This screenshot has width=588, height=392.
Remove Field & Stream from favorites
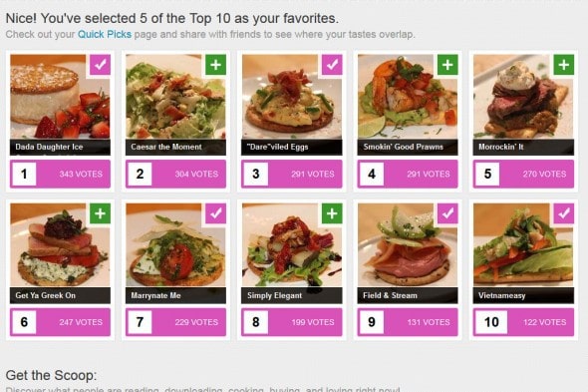click(447, 213)
